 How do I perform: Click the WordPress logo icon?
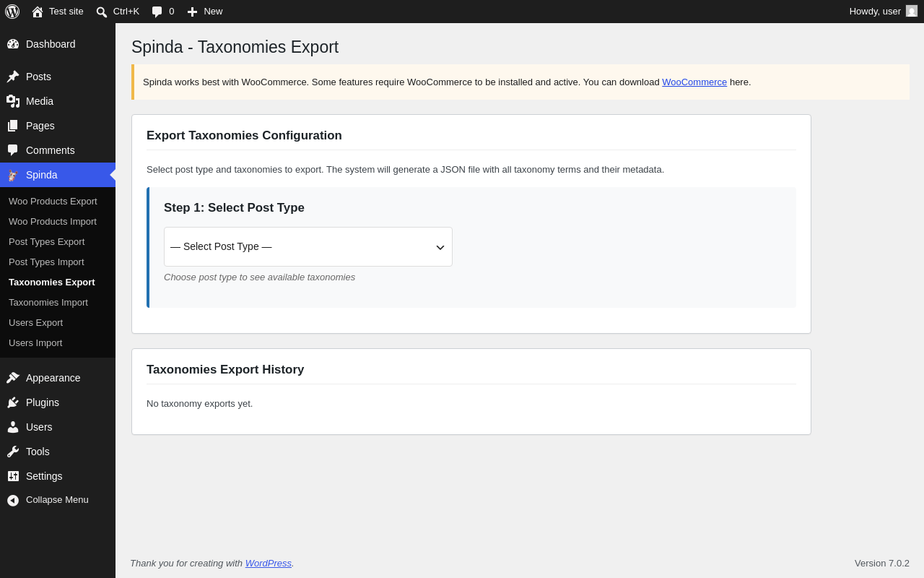point(12,12)
